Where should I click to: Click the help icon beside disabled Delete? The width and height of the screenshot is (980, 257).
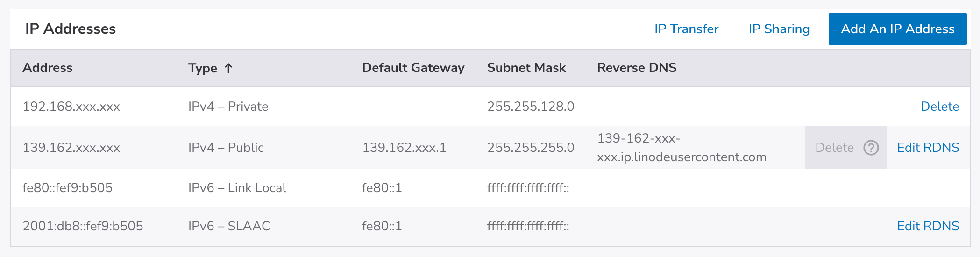coord(871,148)
